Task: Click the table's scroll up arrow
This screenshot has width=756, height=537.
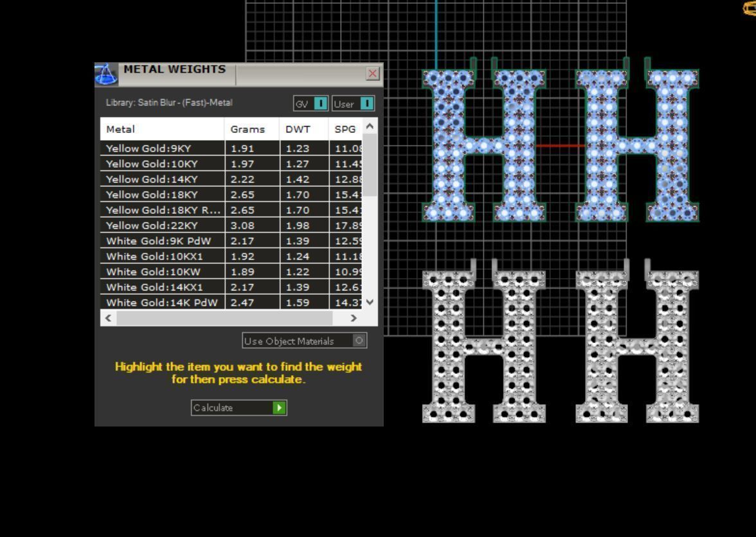Action: 370,126
